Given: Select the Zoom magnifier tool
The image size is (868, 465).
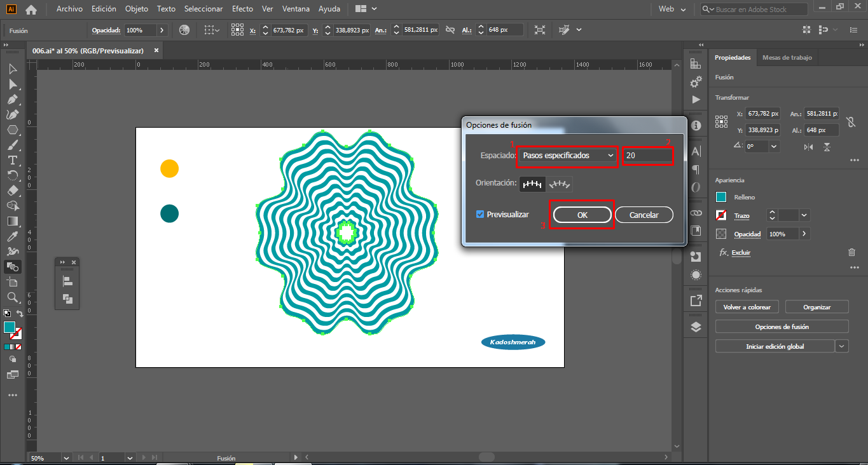Looking at the screenshot, I should [13, 297].
